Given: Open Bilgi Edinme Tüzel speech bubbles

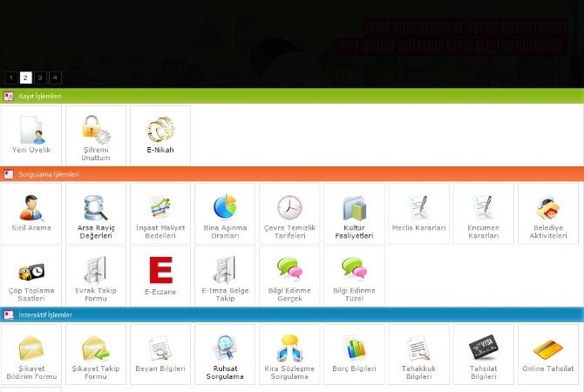Looking at the screenshot, I should pyautogui.click(x=354, y=268).
